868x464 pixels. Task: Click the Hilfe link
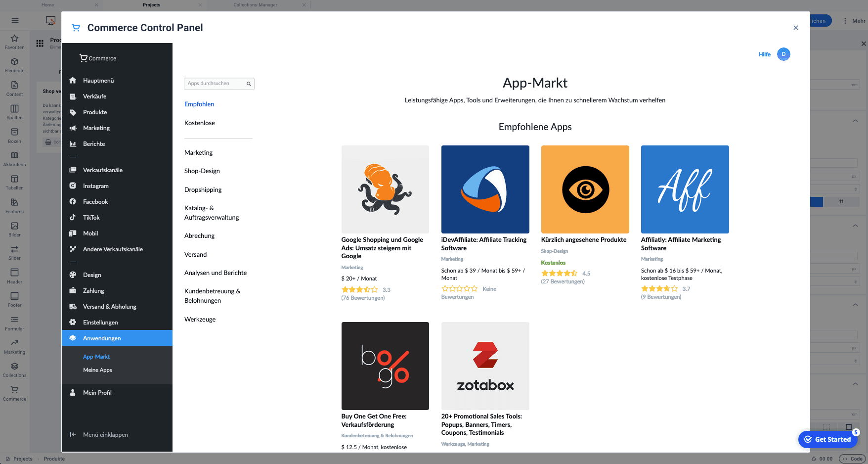tap(764, 54)
